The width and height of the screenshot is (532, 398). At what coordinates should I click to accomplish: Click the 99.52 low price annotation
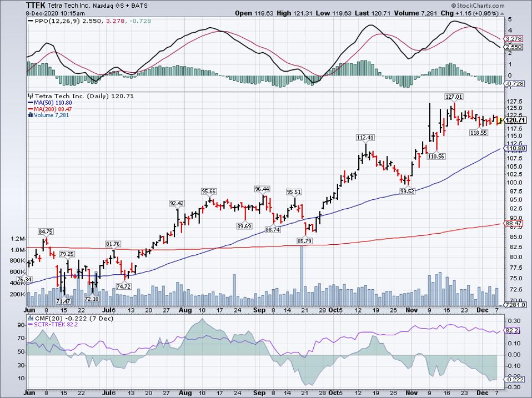[x=408, y=191]
